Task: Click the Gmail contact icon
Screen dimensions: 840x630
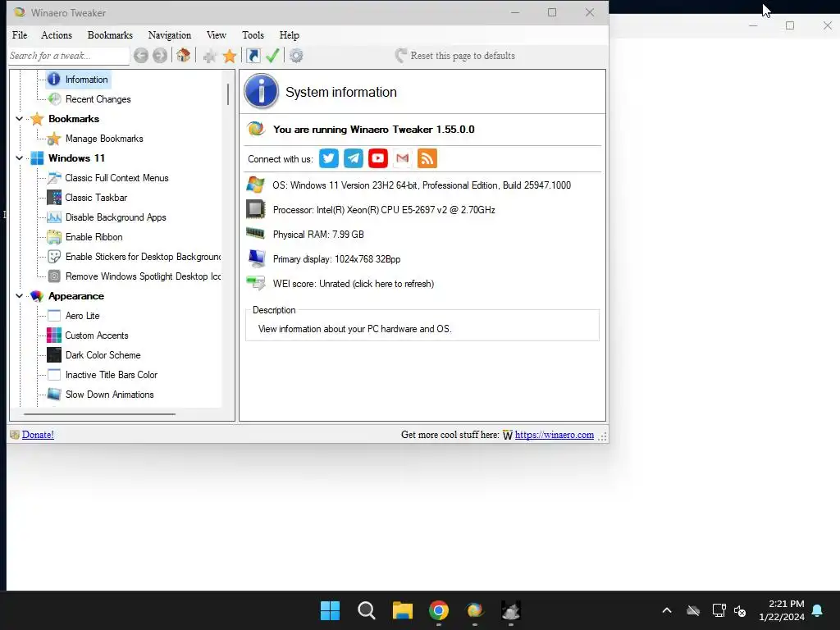Action: 402,158
